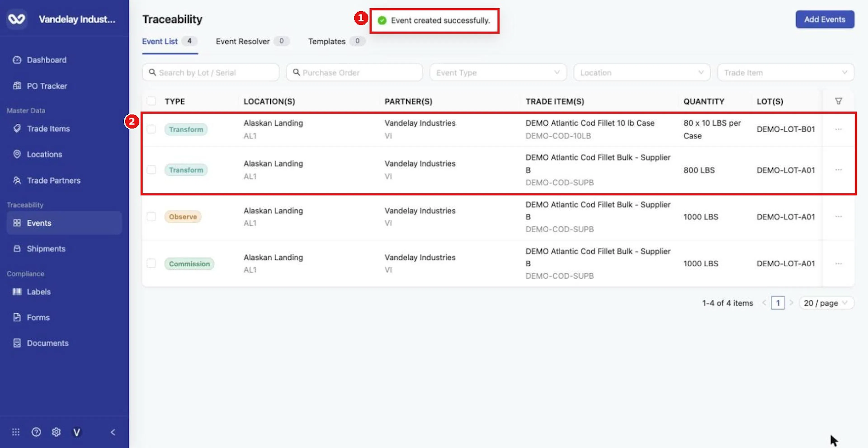The height and width of the screenshot is (448, 868).
Task: Toggle the select-all header checkbox
Action: click(x=151, y=101)
